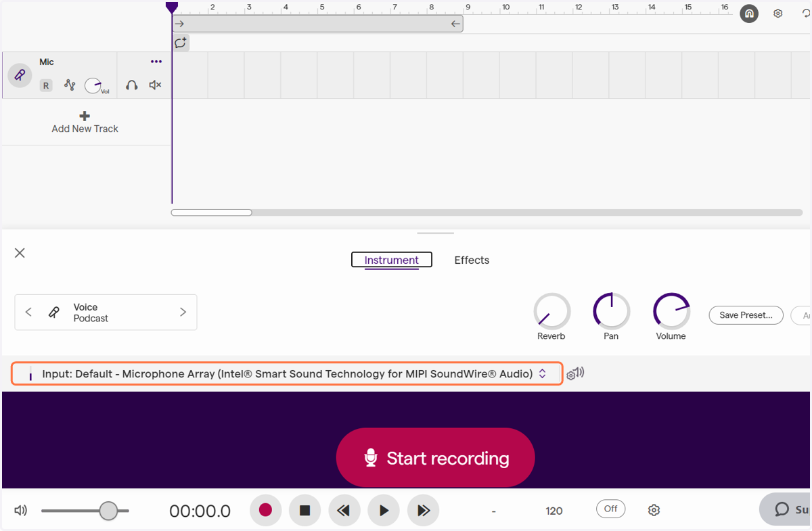Click the add comment bubble icon
This screenshot has width=812, height=531.
(x=181, y=43)
